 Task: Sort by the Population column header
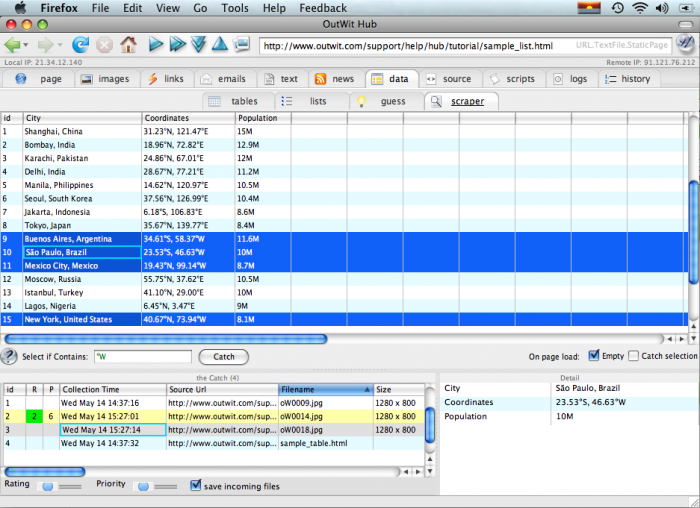pos(263,118)
